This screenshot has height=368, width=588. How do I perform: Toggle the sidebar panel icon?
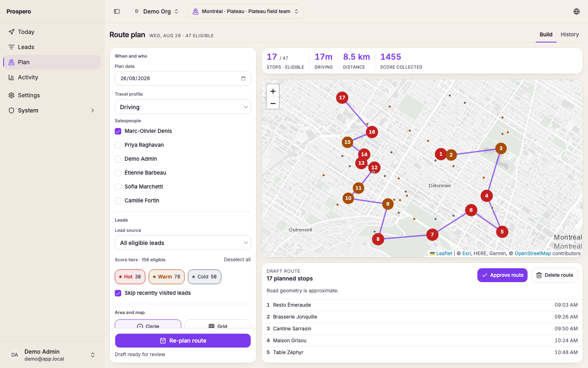coord(117,11)
